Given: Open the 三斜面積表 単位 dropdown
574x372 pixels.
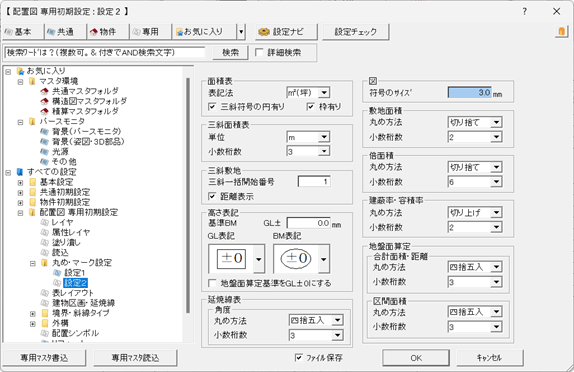Looking at the screenshot, I should (x=324, y=137).
